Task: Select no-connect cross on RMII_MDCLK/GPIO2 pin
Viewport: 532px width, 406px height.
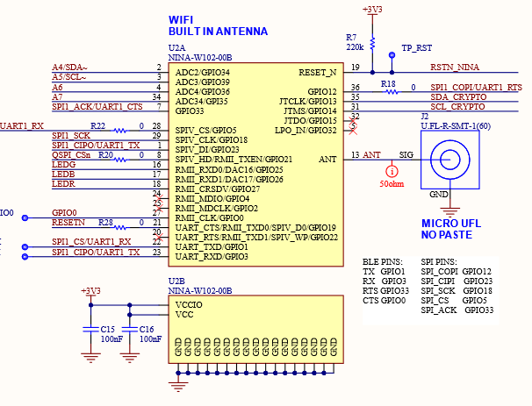Action: coord(159,208)
